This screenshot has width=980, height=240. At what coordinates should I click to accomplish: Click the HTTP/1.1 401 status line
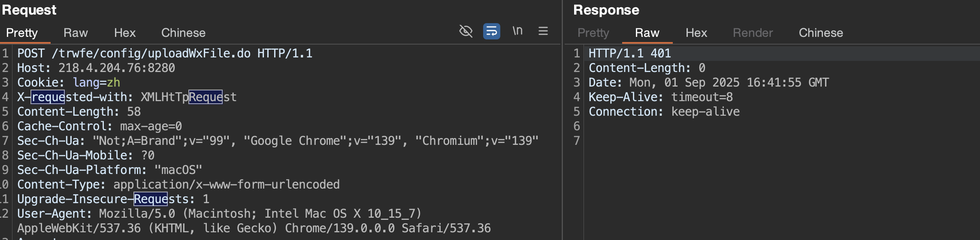click(x=629, y=54)
